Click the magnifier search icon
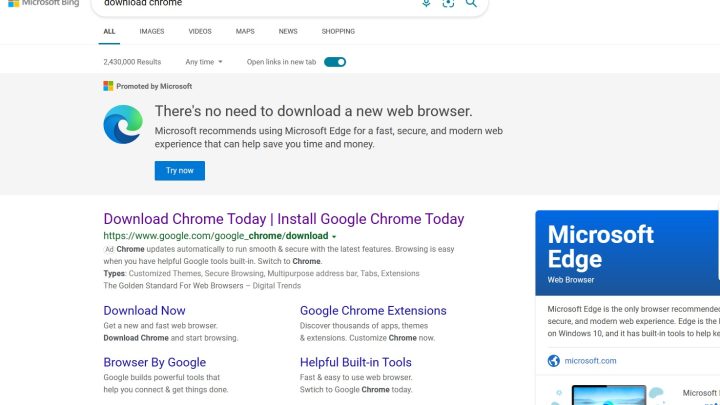720x405 pixels. (x=471, y=3)
